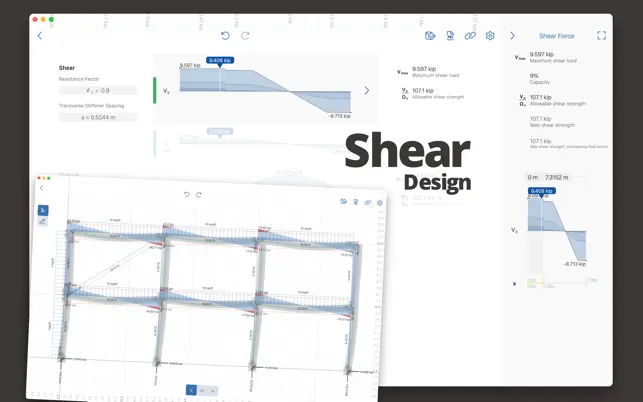Click the Web shear strength entry in side panel
643x402 pixels.
point(552,121)
